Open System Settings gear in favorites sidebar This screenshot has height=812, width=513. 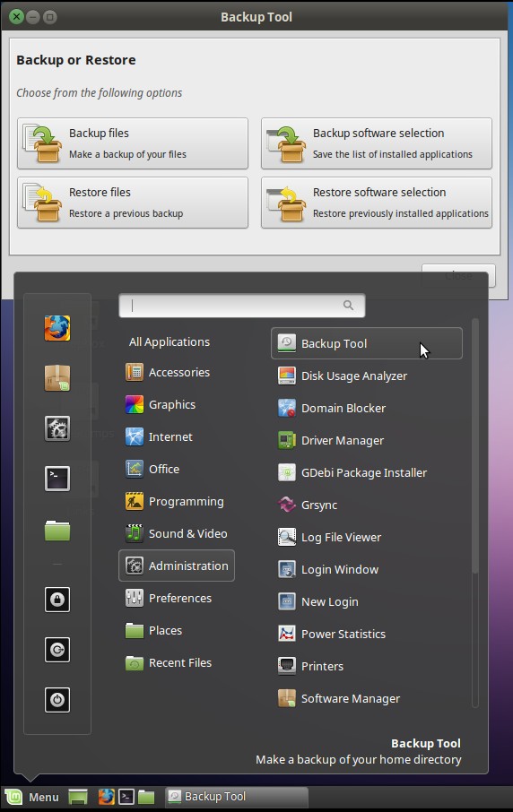tap(57, 428)
